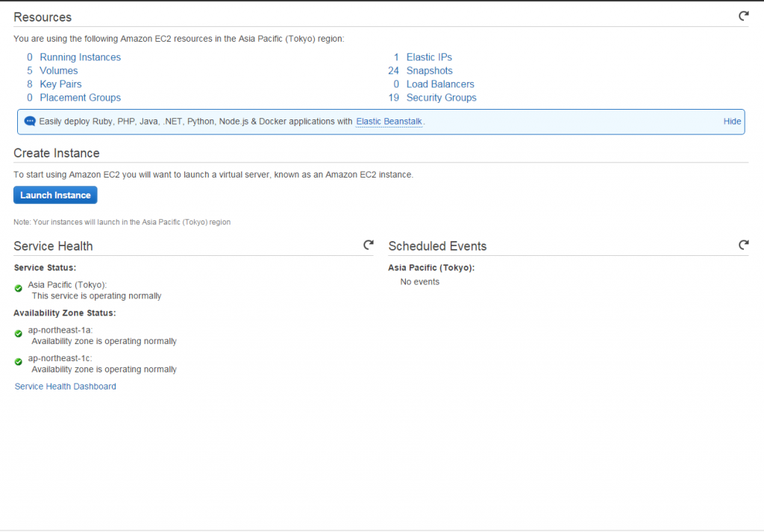764x532 pixels.
Task: Click the 'Availability Zone Status:' label
Action: [x=65, y=313]
